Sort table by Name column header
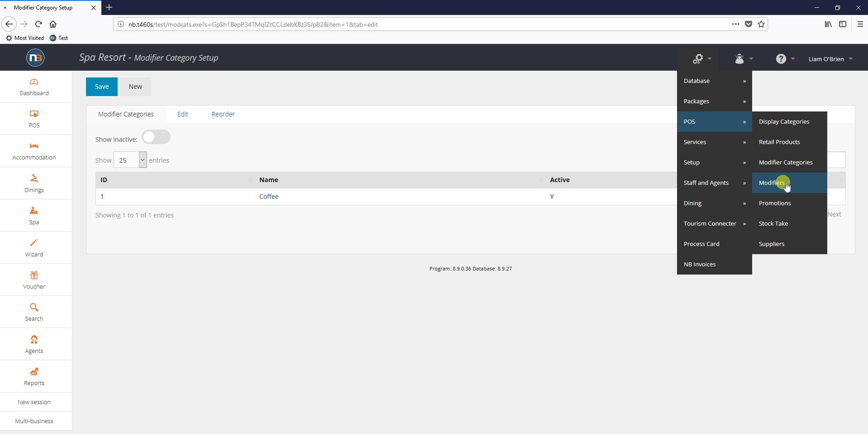Image resolution: width=868 pixels, height=434 pixels. click(x=400, y=180)
